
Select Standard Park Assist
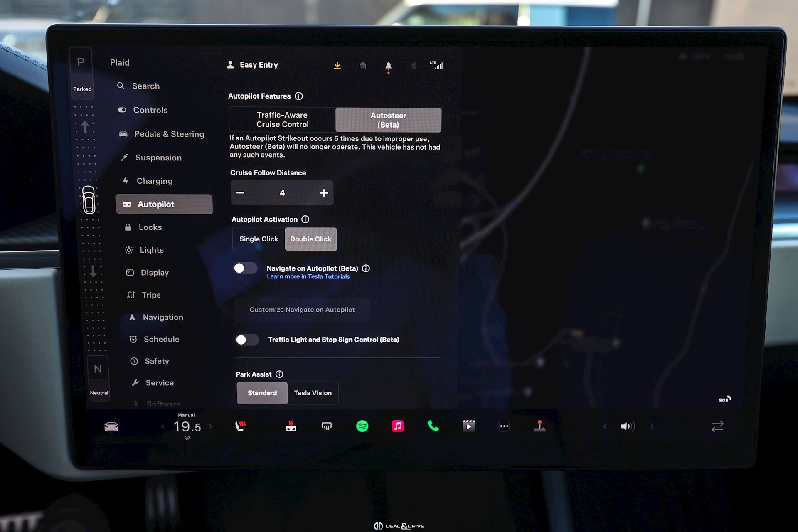(x=262, y=393)
